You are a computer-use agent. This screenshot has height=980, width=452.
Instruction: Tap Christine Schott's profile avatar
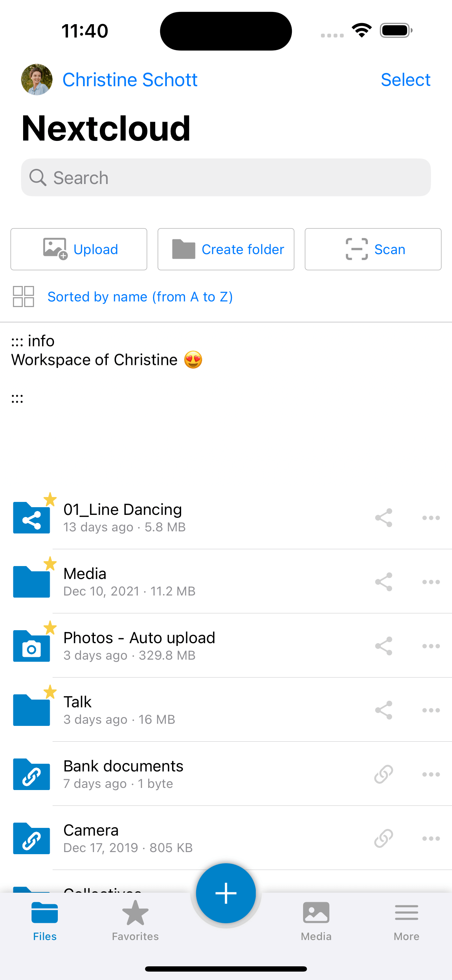coord(36,80)
